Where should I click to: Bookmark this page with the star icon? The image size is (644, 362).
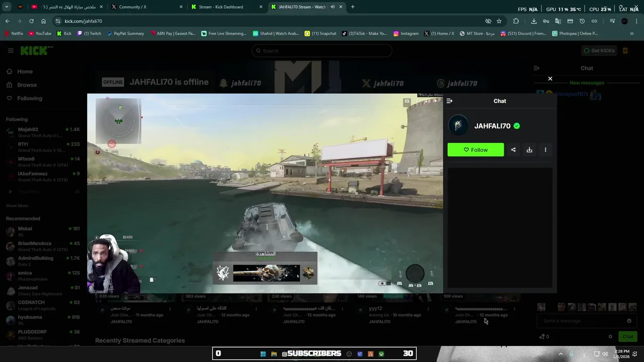click(x=499, y=21)
